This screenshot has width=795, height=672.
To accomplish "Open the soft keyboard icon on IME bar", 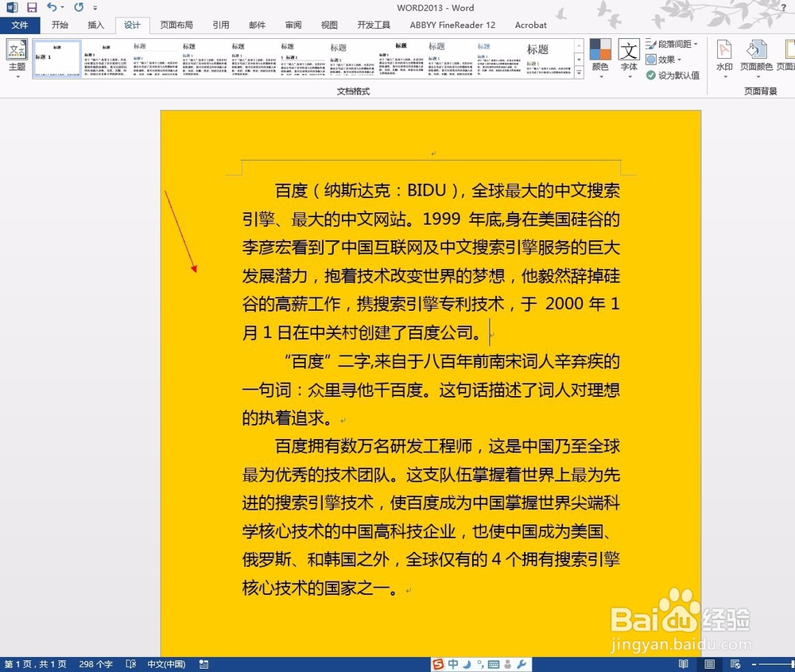I will tap(494, 664).
